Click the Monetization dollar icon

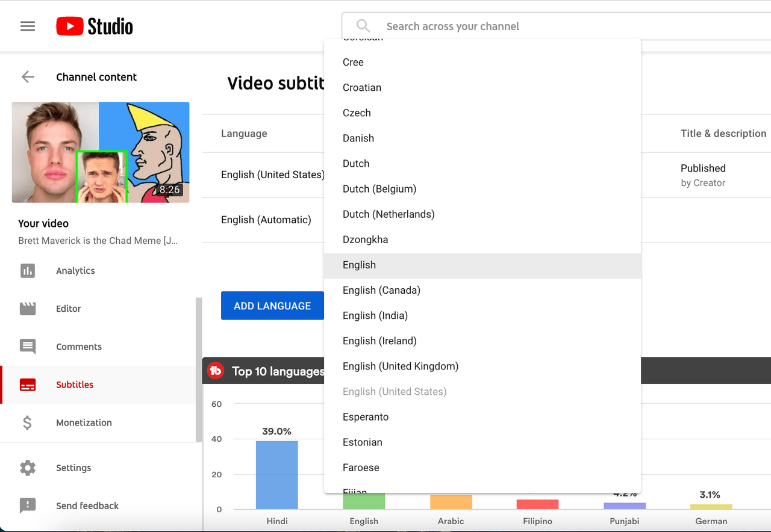(x=28, y=422)
